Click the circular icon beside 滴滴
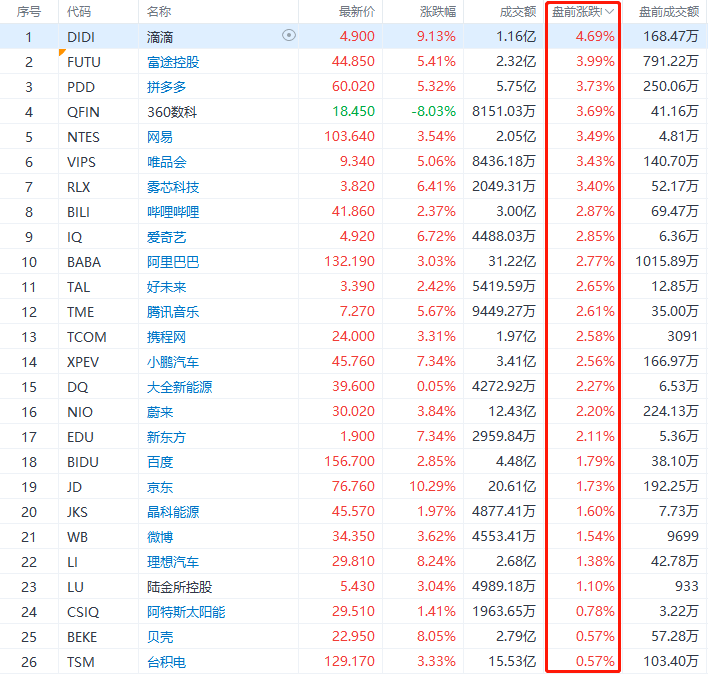This screenshot has width=708, height=674. click(x=289, y=35)
